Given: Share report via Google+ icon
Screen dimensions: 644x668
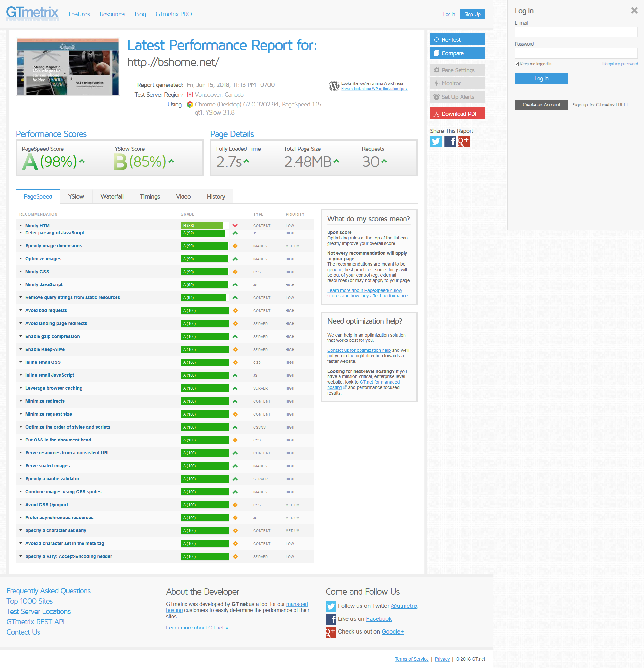Looking at the screenshot, I should tap(464, 141).
